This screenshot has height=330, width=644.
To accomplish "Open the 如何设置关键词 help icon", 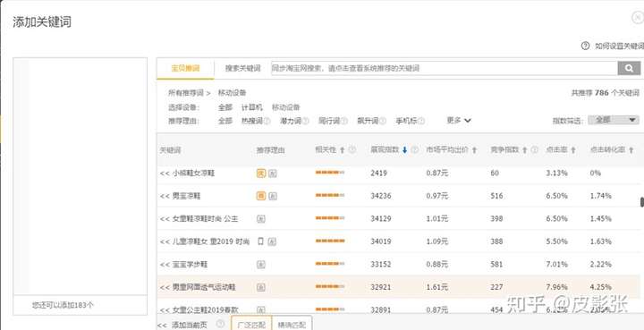I will pos(585,46).
